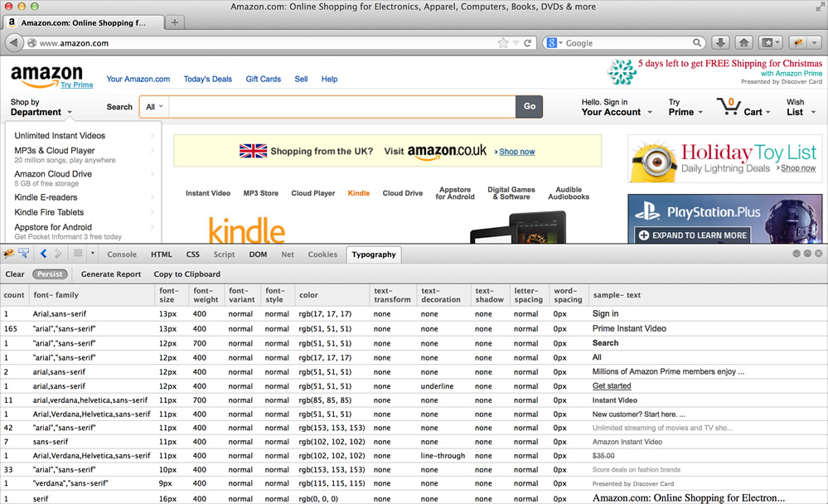This screenshot has height=504, width=828.
Task: Click the UK flag in the banner
Action: point(254,151)
